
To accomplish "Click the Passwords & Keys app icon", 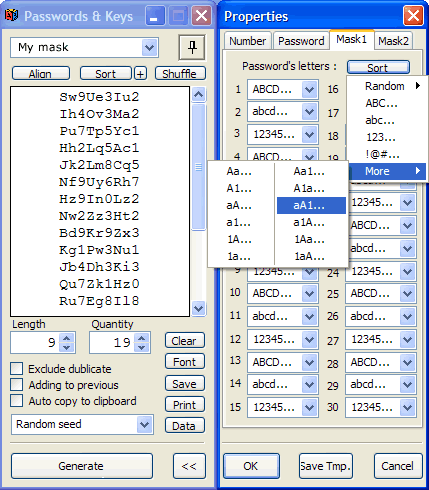I will [11, 15].
